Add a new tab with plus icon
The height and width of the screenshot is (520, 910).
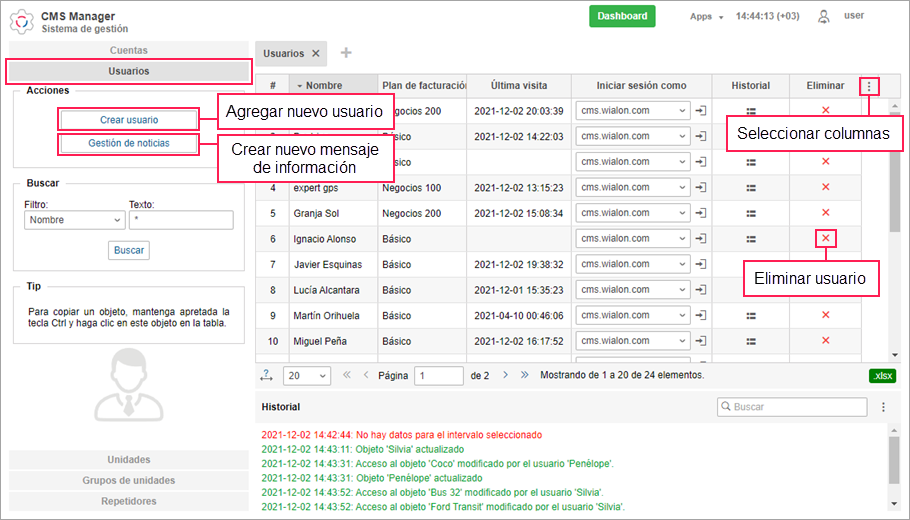pyautogui.click(x=346, y=53)
